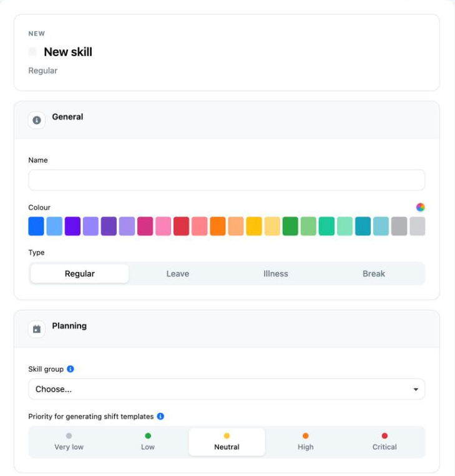Viewport: 455px width, 476px height.
Task: Pick the light blue colour swatch
Action: tap(54, 226)
